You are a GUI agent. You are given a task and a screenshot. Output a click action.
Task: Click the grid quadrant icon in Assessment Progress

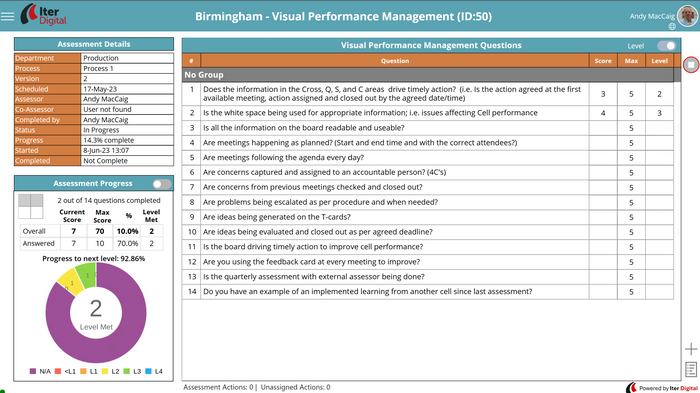(x=30, y=206)
